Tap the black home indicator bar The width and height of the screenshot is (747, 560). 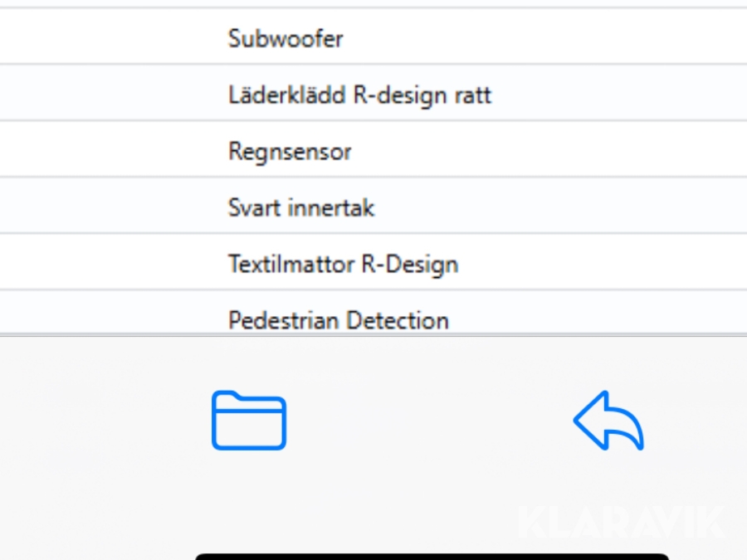[432, 556]
